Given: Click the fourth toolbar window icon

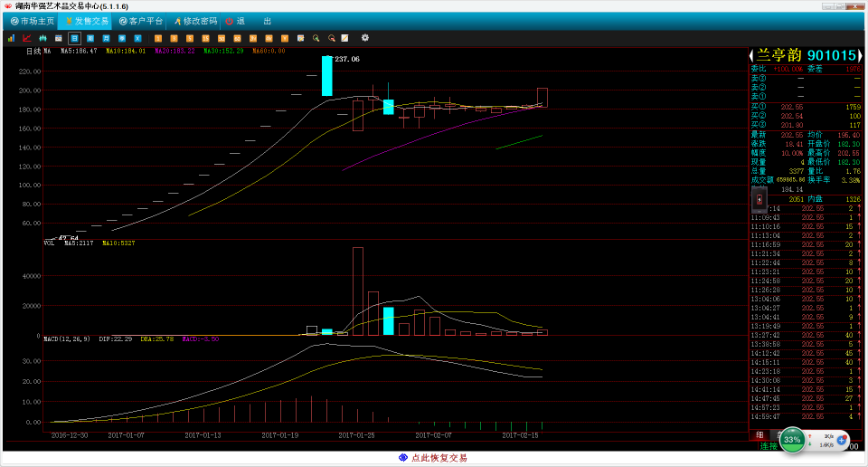Looking at the screenshot, I should 58,38.
